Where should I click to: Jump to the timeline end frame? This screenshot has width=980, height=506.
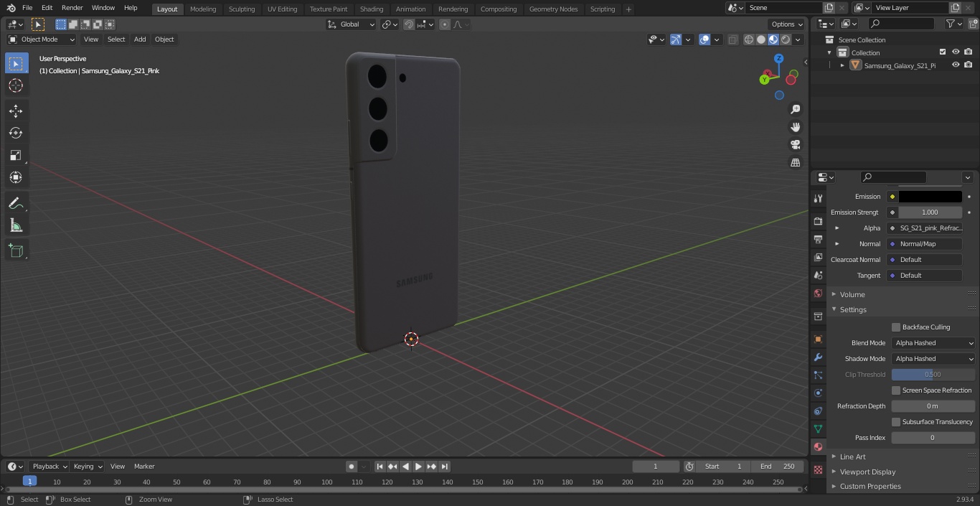[x=445, y=467]
